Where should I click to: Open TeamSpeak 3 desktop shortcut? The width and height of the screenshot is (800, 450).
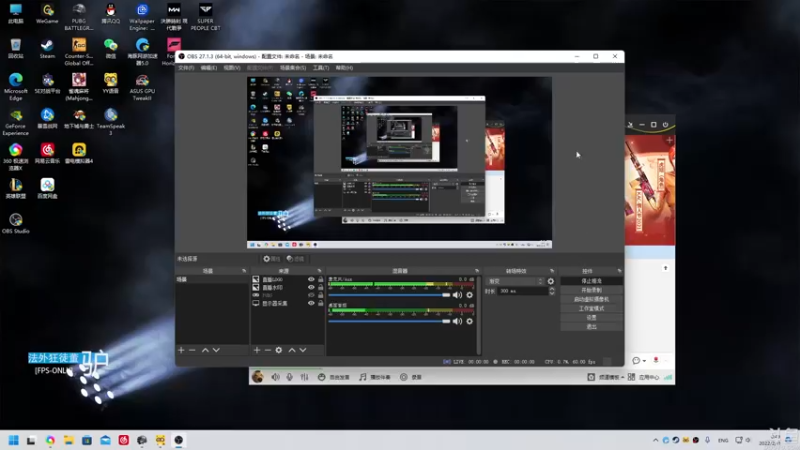point(111,121)
